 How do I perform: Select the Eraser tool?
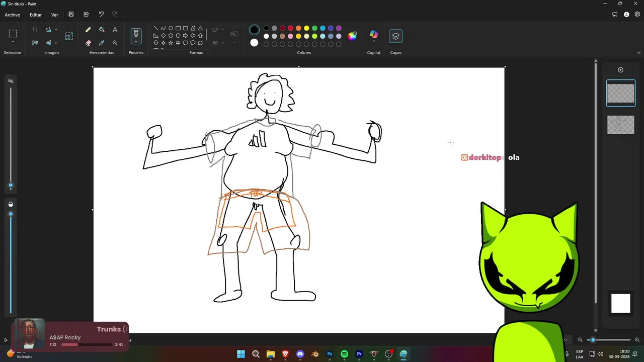pos(88,43)
